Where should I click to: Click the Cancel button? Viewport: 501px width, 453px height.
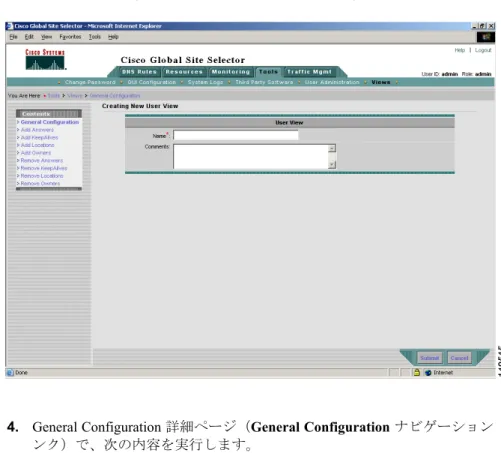pos(459,358)
